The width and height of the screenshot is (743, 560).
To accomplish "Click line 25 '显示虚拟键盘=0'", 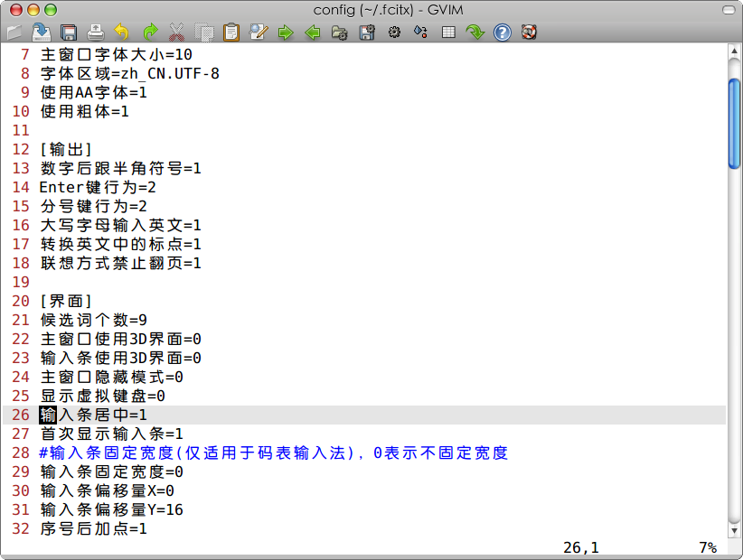I will click(102, 396).
